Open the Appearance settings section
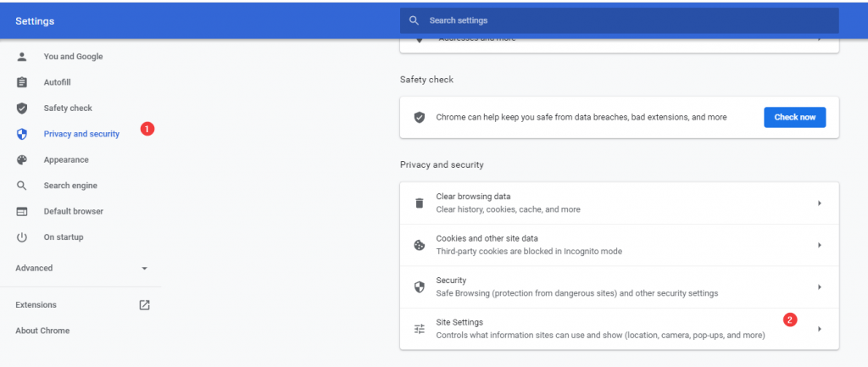Viewport: 868px width, 367px height. pos(66,160)
